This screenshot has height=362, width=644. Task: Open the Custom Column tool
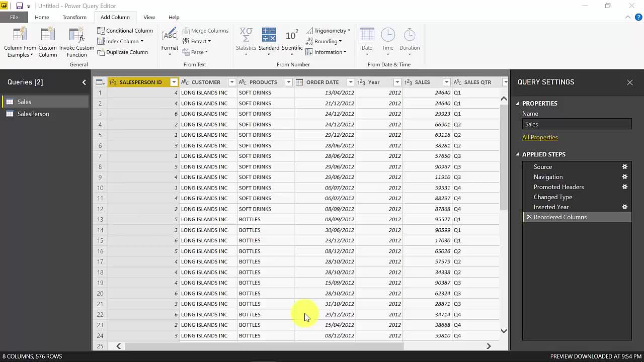tap(48, 35)
